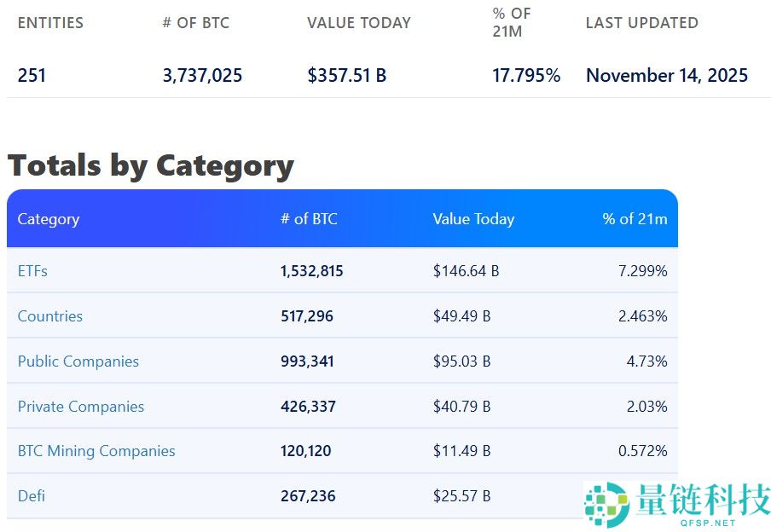Open the Countries category page

coord(49,315)
